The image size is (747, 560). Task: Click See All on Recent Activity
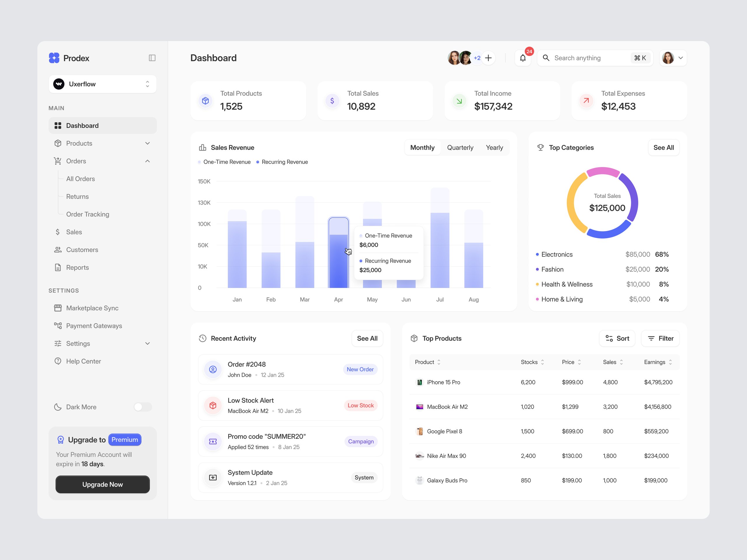click(367, 338)
